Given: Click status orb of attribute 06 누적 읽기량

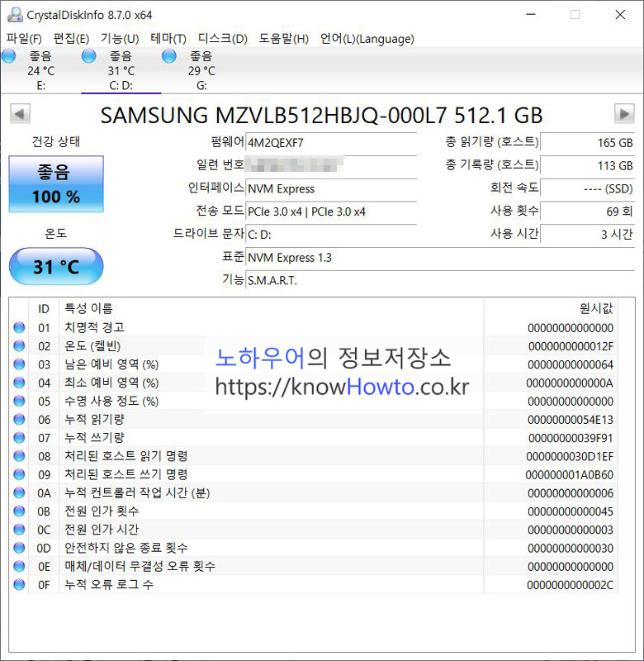Looking at the screenshot, I should click(19, 420).
